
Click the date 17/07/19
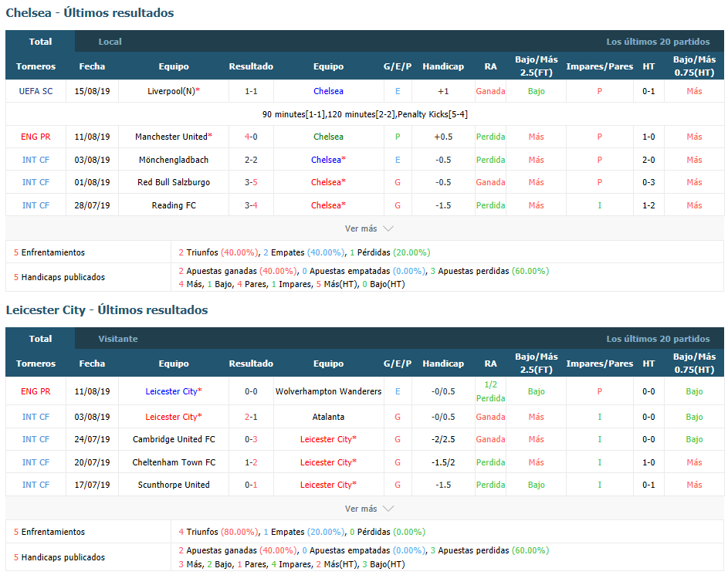(92, 485)
